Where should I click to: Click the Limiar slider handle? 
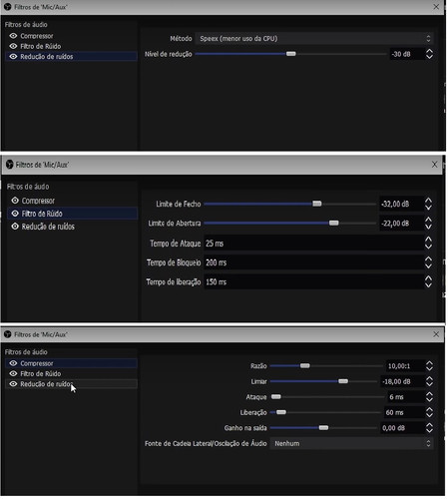343,381
